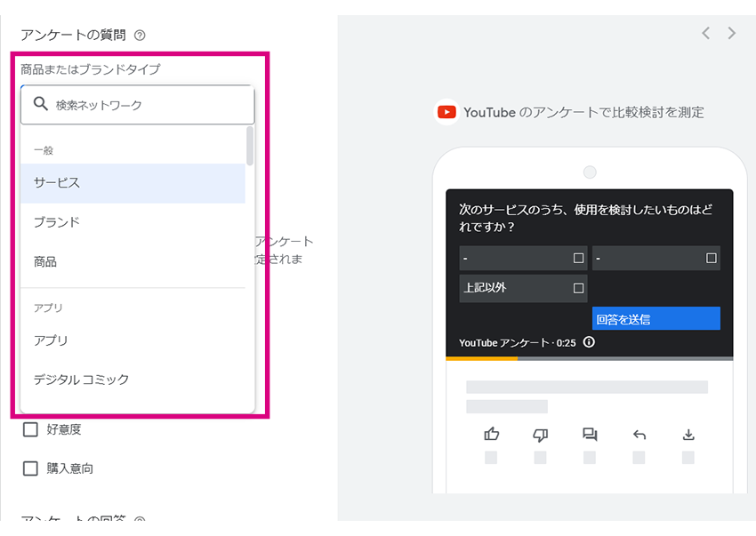Click the help icon beside アンケートの質問
This screenshot has height=536, width=756.
pos(140,36)
